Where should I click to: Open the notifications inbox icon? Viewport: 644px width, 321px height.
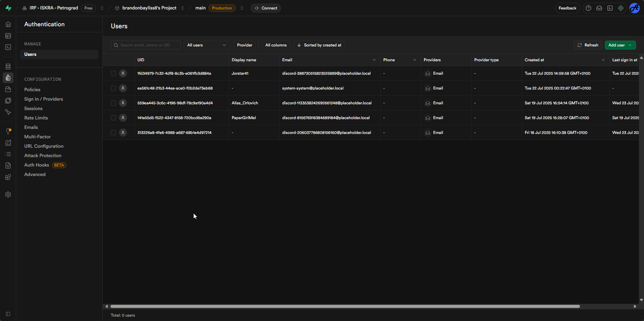click(599, 8)
